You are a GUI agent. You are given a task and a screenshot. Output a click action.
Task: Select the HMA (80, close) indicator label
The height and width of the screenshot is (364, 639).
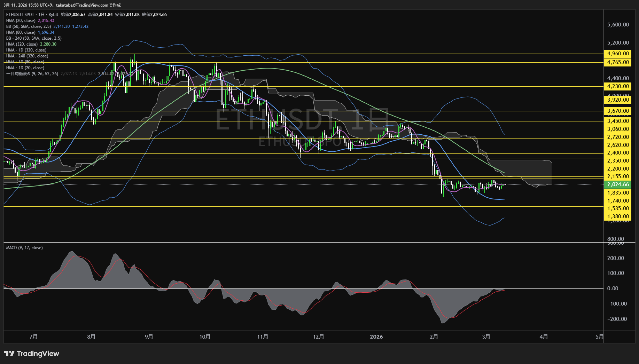tap(21, 32)
